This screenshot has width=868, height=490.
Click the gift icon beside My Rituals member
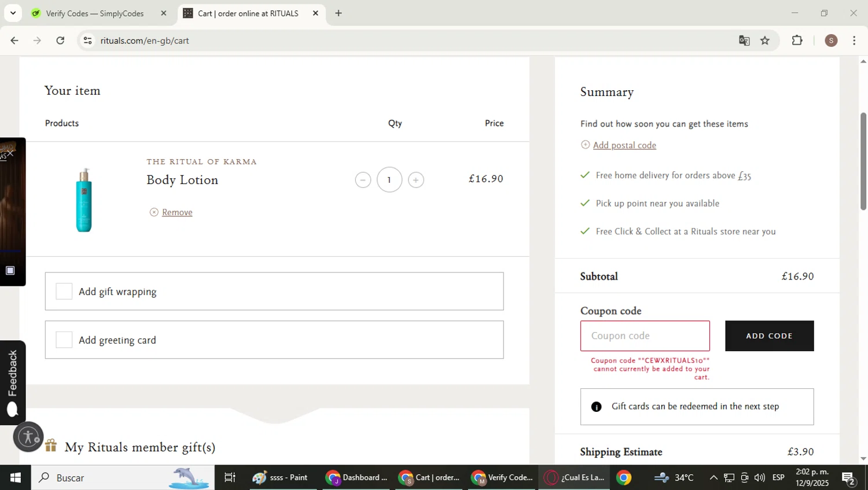tap(51, 445)
